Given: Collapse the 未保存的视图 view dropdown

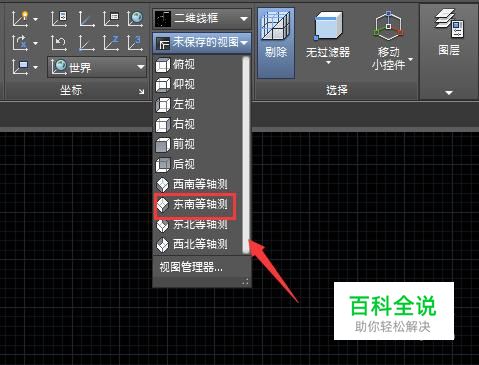Looking at the screenshot, I should 202,43.
